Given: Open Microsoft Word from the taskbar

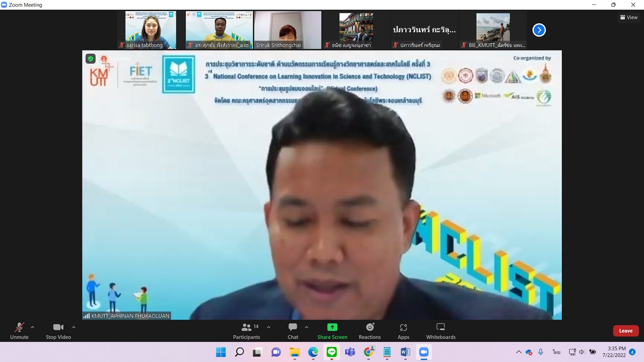Looking at the screenshot, I should pos(405,352).
